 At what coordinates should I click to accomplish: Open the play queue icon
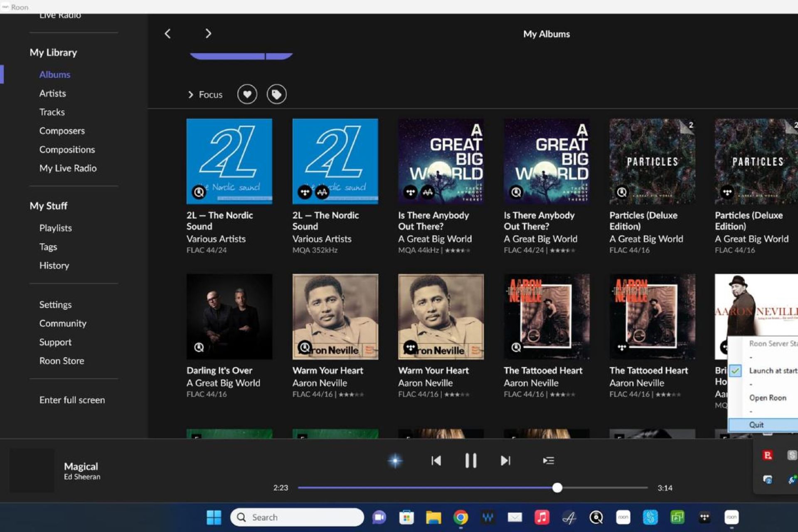pyautogui.click(x=548, y=461)
